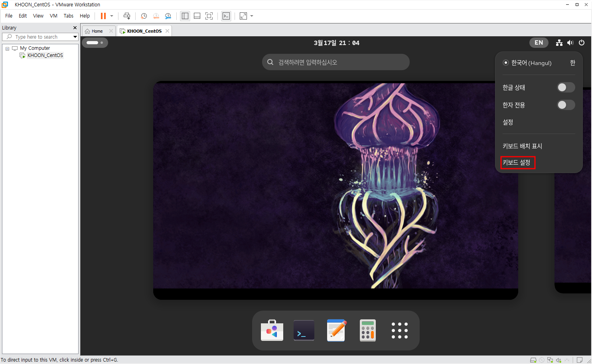Launch Calculator from the dock

click(x=368, y=330)
